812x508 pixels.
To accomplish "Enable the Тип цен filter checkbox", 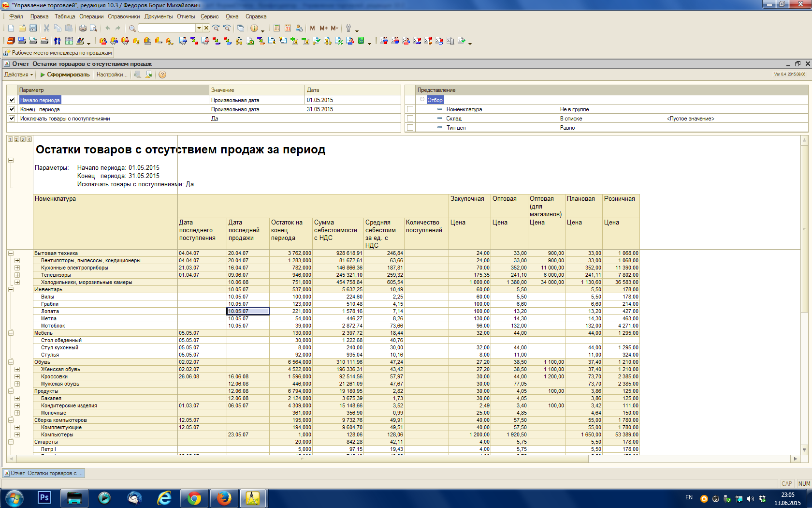I will click(x=410, y=128).
